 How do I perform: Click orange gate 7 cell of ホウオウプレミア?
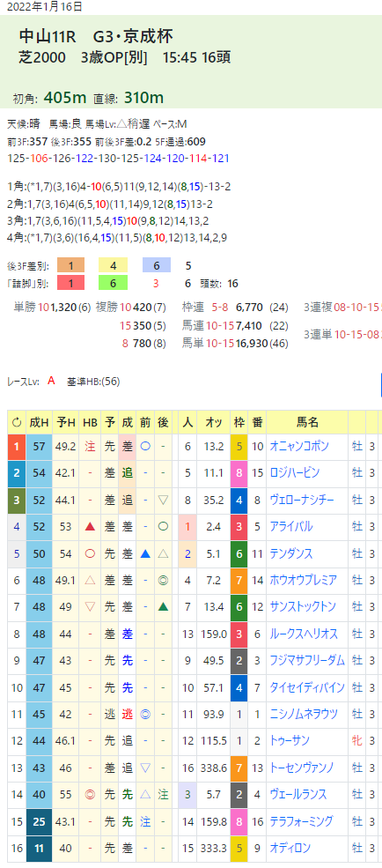point(239,580)
